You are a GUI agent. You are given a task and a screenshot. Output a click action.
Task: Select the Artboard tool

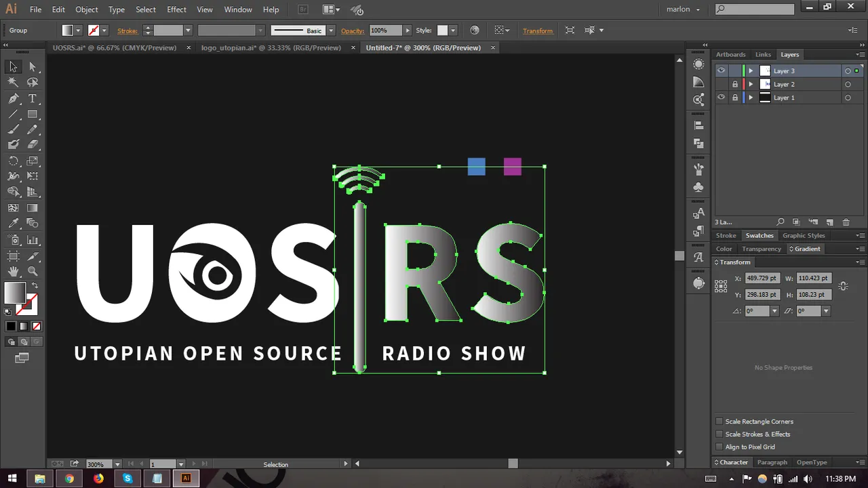tap(13, 256)
